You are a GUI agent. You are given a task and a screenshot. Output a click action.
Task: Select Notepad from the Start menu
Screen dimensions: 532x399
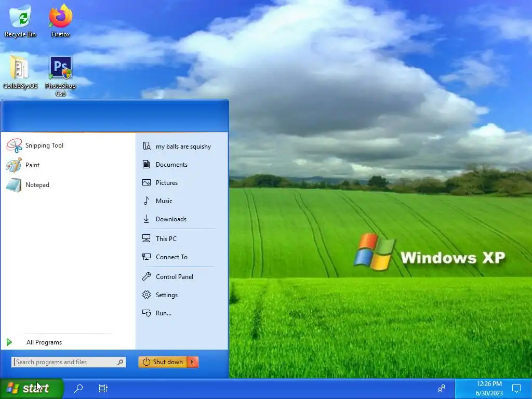68,185
